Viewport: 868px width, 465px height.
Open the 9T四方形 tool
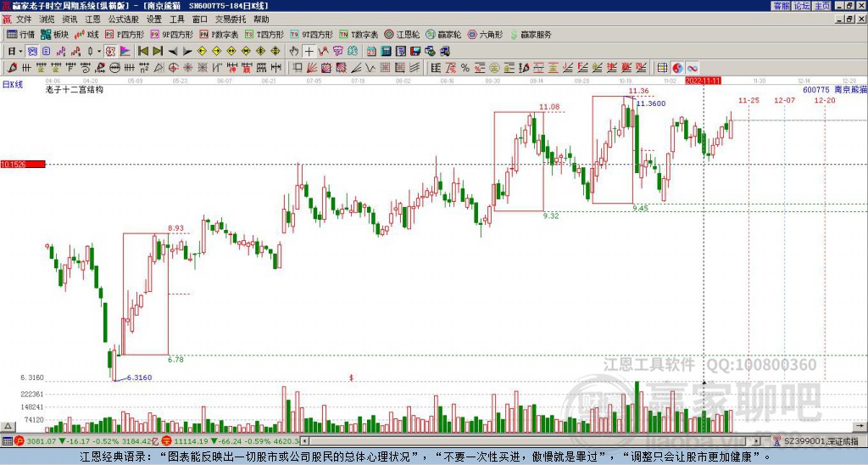312,34
